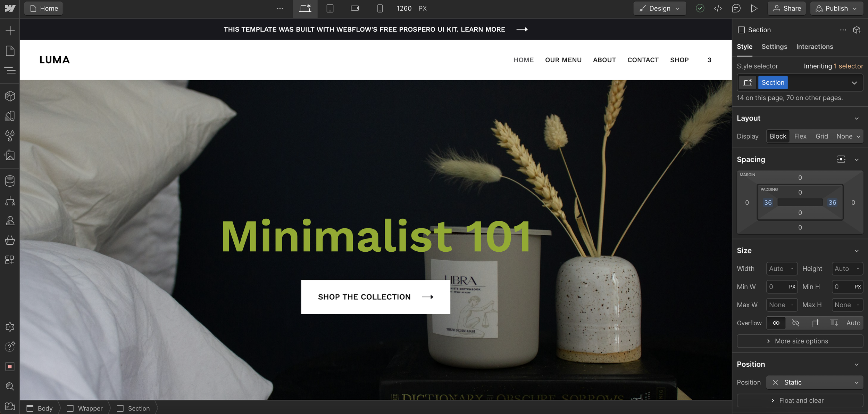868x414 pixels.
Task: Open the Pages panel
Action: (x=10, y=51)
